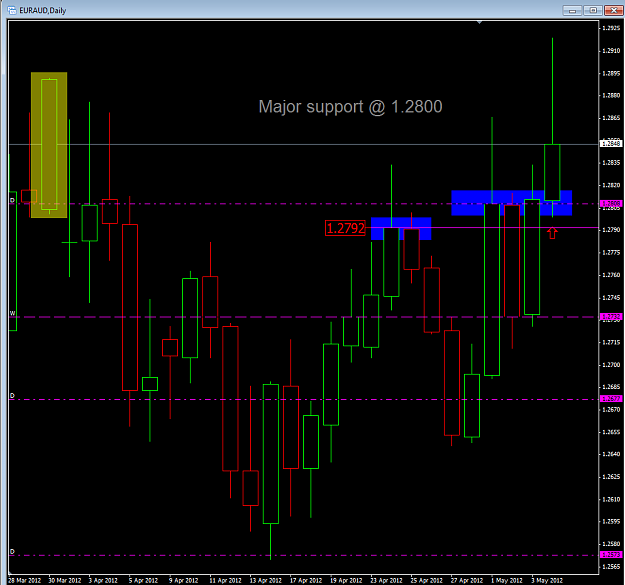
Task: Click the '25 Apr 2012' date label
Action: (426, 580)
